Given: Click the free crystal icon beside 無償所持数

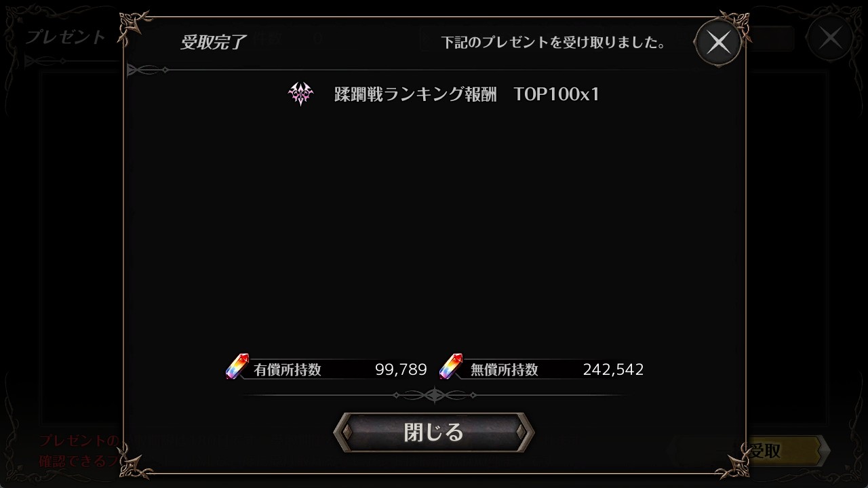Looking at the screenshot, I should (451, 367).
